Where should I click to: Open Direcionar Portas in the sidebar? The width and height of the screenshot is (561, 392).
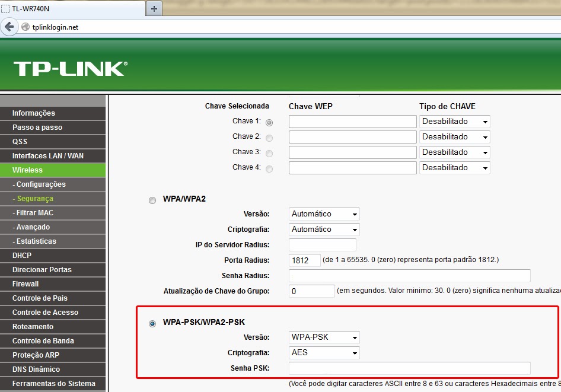click(53, 270)
